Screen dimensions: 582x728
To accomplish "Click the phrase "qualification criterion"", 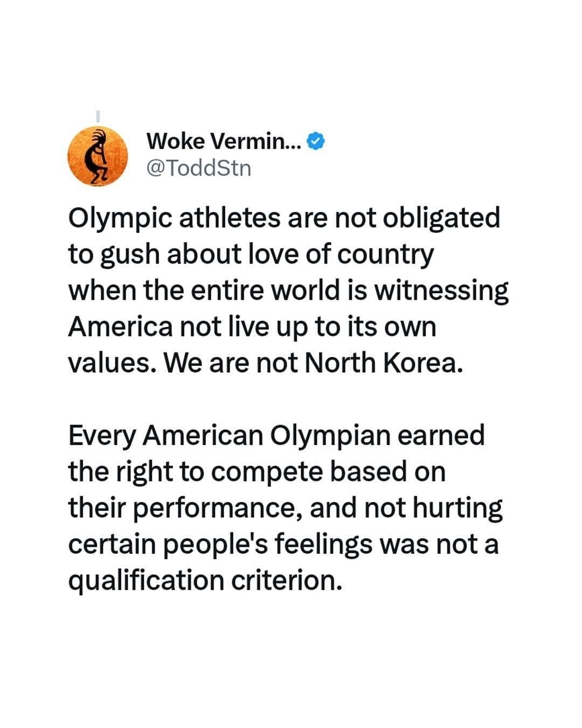I will [205, 581].
